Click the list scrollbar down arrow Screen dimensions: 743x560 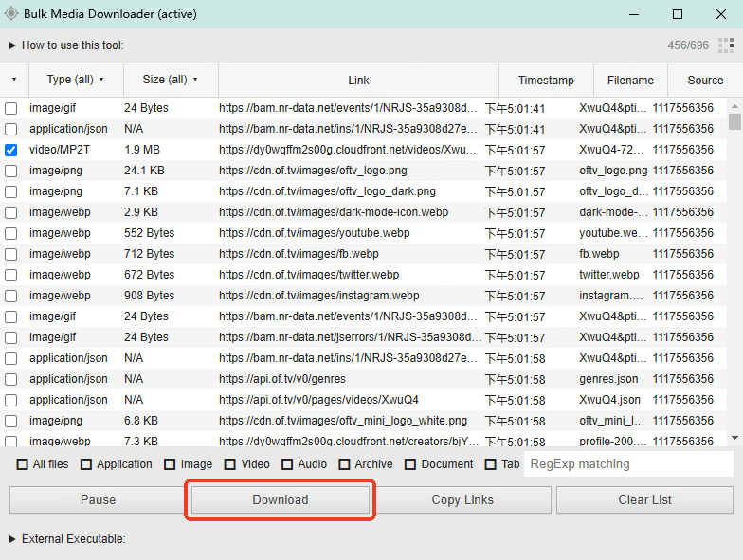pyautogui.click(x=734, y=438)
